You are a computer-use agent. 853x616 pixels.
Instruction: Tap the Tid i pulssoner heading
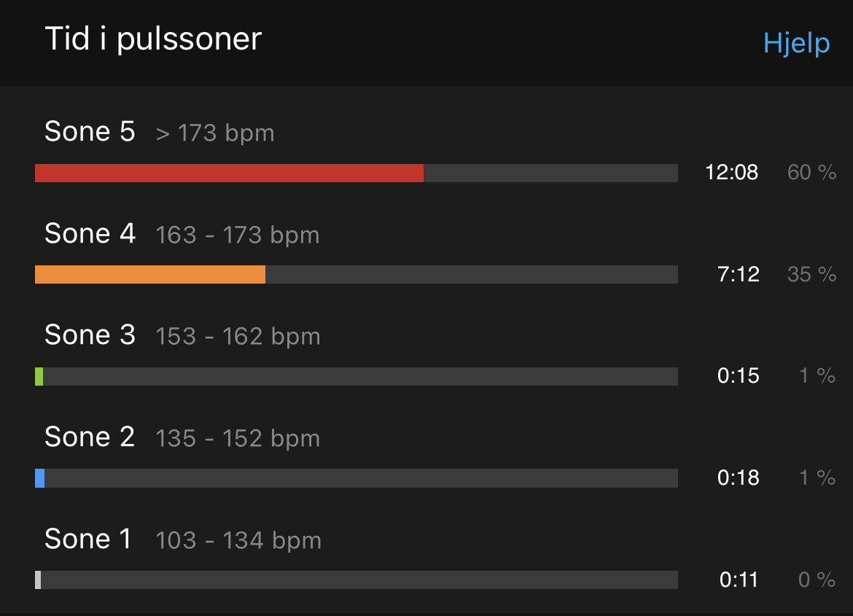click(x=153, y=39)
